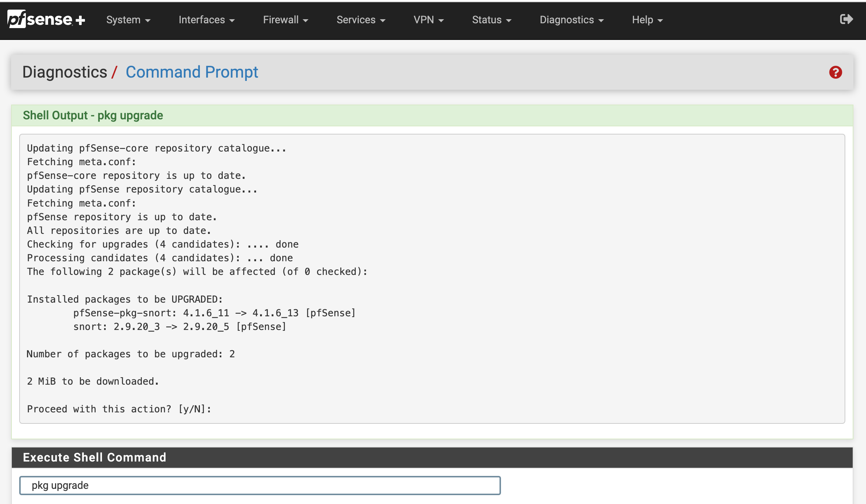Open the Diagnostics navbar menu
The height and width of the screenshot is (504, 866).
point(572,20)
